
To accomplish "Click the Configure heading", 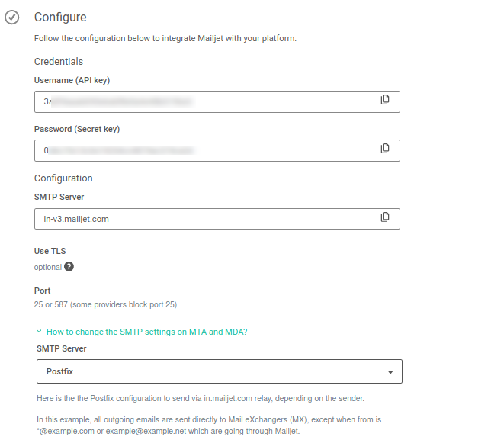I will tap(60, 17).
